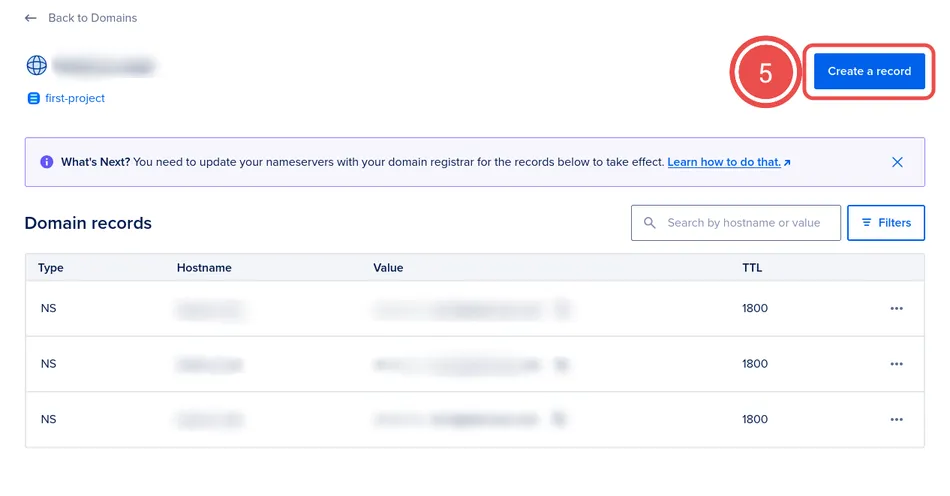Click the external link arrow after Learn how
The width and height of the screenshot is (950, 496).
tap(788, 163)
